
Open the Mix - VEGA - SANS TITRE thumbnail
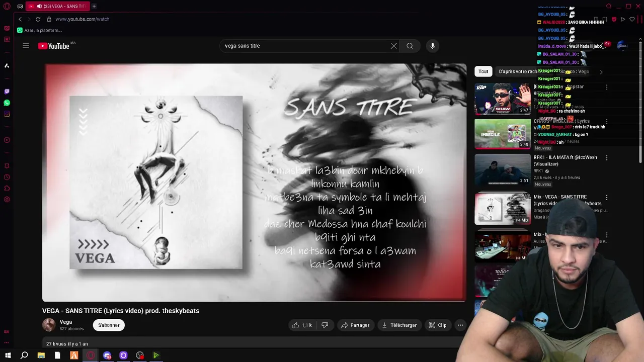(503, 209)
